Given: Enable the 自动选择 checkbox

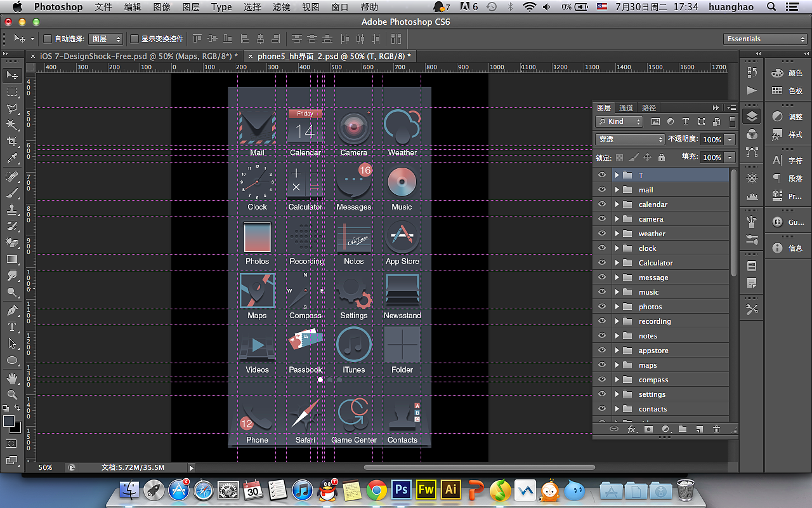Looking at the screenshot, I should tap(48, 39).
